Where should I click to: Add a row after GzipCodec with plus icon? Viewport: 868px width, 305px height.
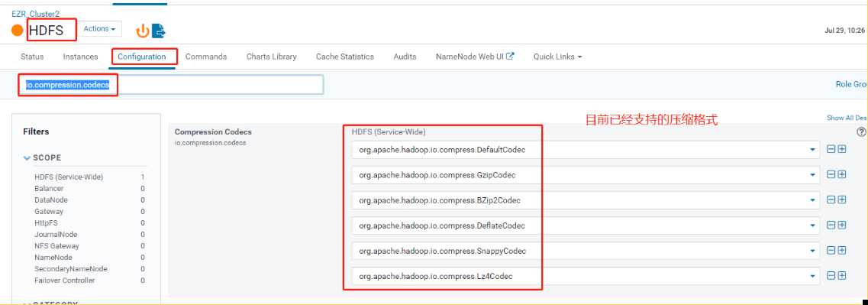(842, 174)
